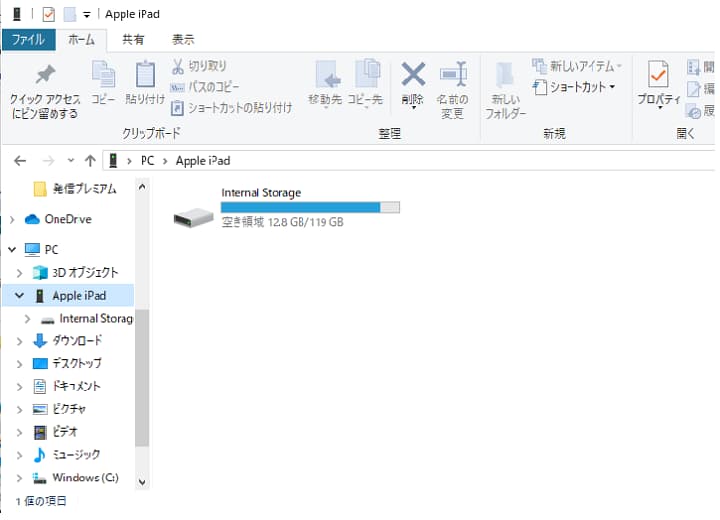Expand the デスクトップ node
Image resolution: width=720 pixels, height=520 pixels.
point(19,364)
